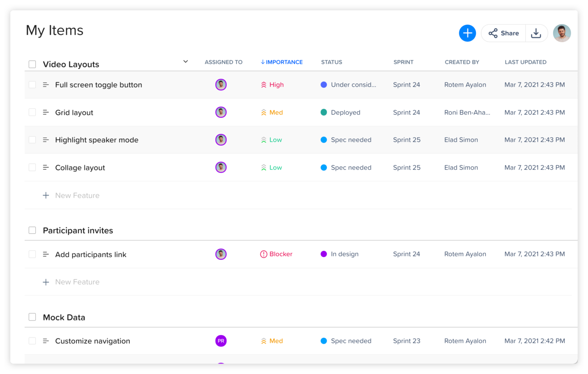Open the Status dropdown for Grid layout
This screenshot has height=374, width=588.
click(x=345, y=113)
